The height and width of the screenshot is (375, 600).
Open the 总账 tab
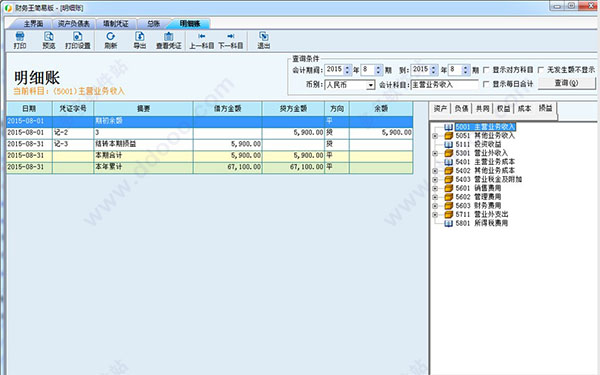pos(153,24)
